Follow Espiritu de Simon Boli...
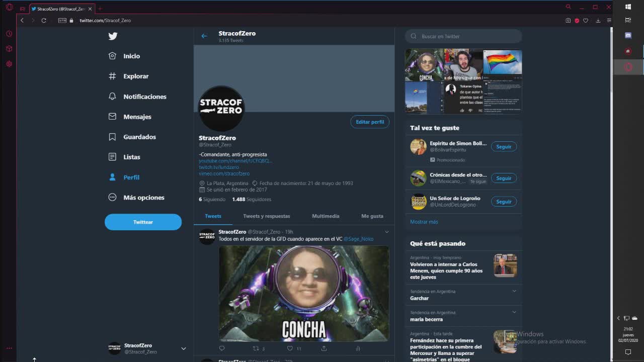This screenshot has height=362, width=644. tap(504, 146)
